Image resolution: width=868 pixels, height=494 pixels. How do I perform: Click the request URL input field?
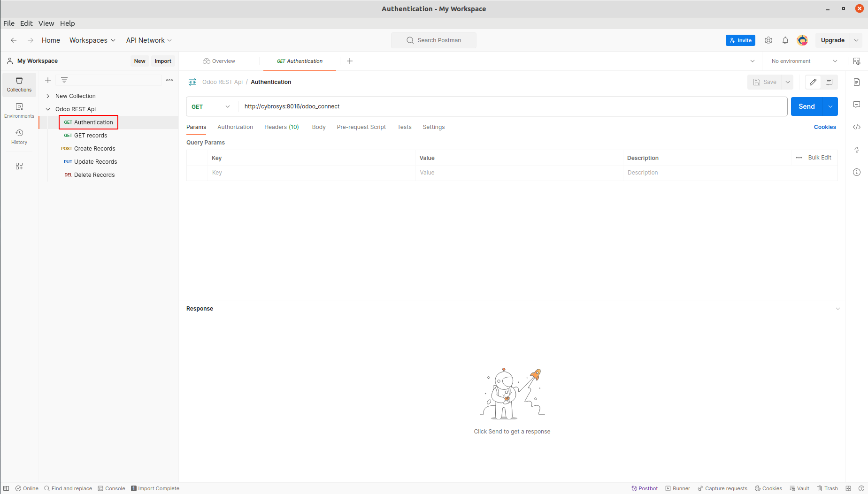coord(512,106)
